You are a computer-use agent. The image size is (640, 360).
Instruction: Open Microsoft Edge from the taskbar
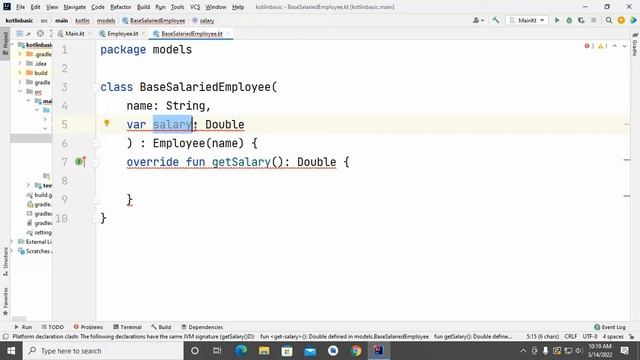click(241, 351)
